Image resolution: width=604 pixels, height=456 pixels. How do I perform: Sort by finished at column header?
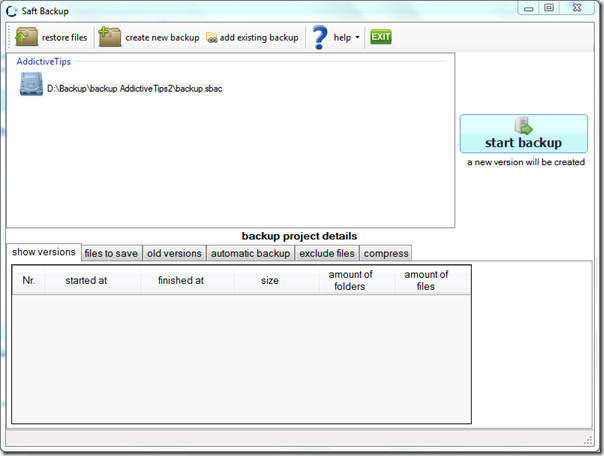pyautogui.click(x=188, y=280)
